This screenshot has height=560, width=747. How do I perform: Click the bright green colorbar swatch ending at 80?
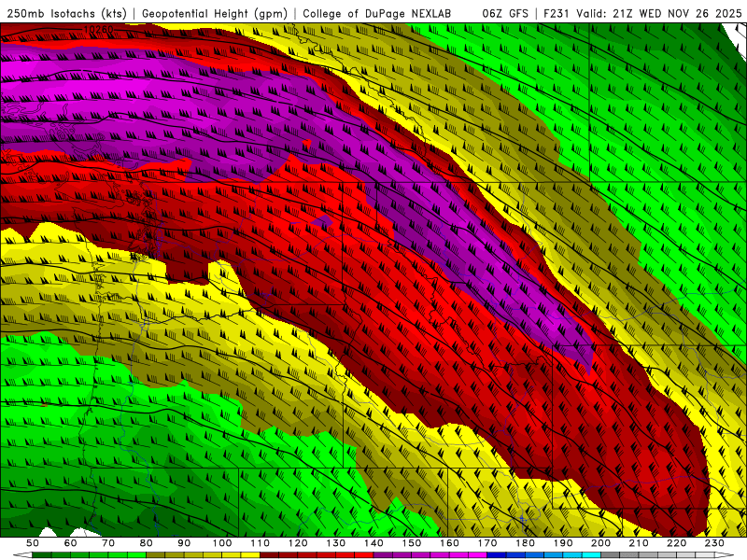136,554
